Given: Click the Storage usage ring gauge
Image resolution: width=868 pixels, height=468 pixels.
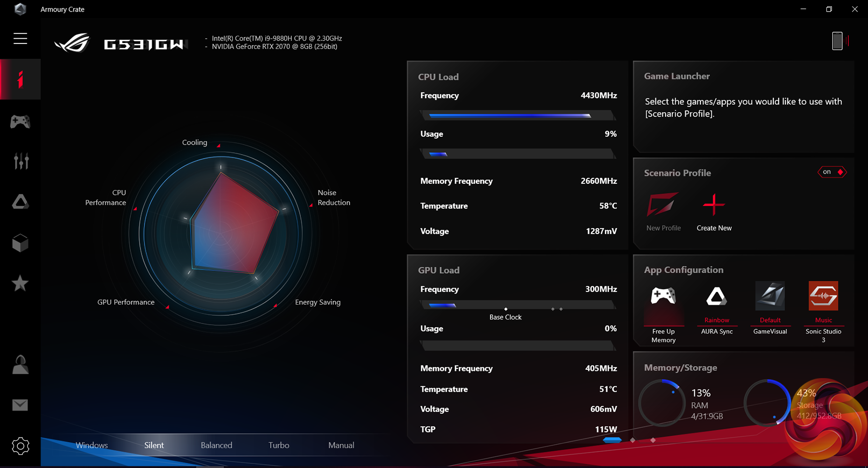Looking at the screenshot, I should click(767, 403).
